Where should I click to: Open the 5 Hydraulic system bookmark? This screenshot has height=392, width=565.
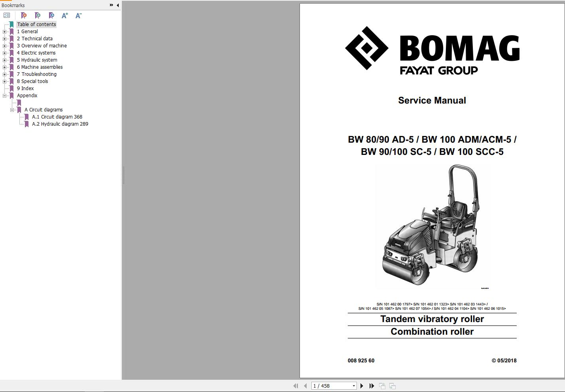[37, 60]
